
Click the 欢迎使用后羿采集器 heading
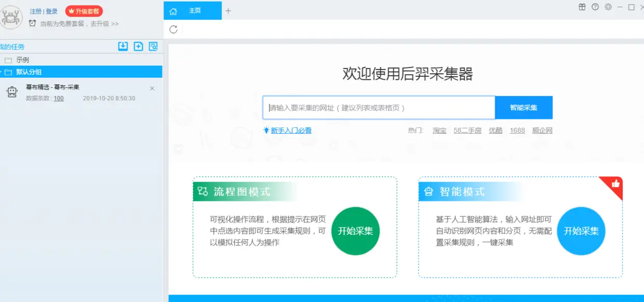tap(408, 74)
